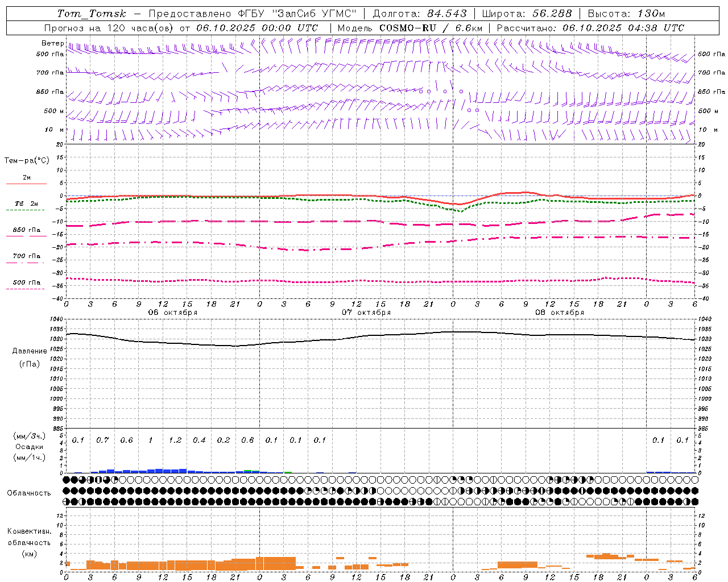Click the 08 октября date label

560,313
